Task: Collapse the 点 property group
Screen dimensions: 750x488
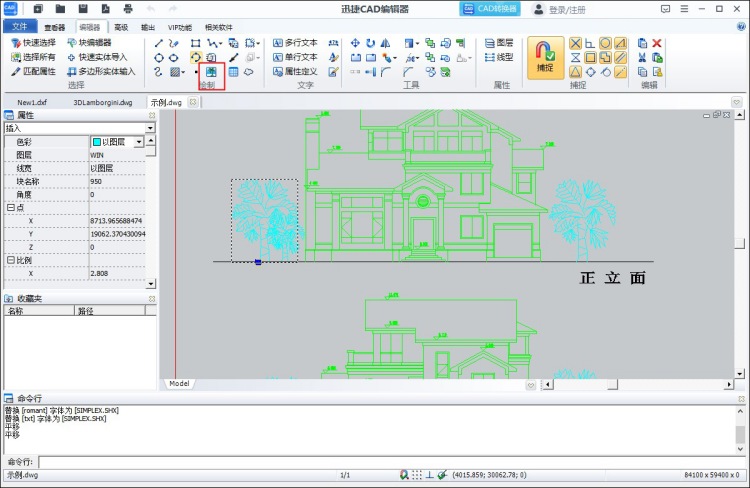Action: 11,208
